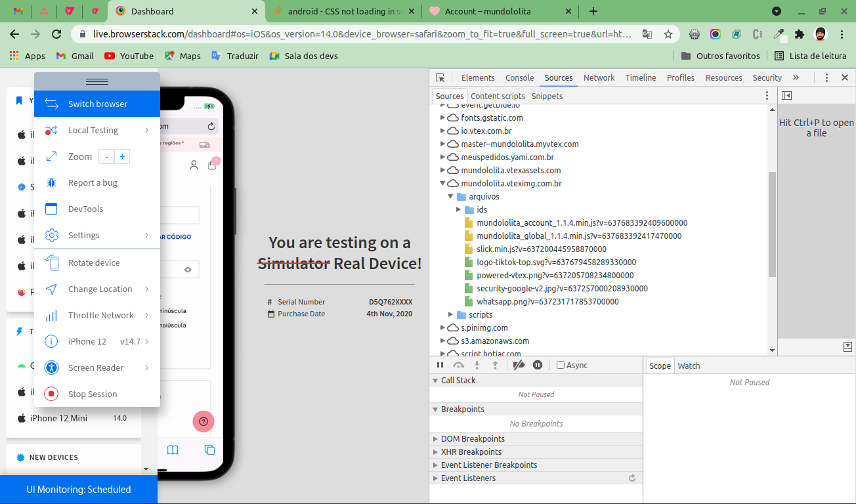Click the inspect element picker icon in DevTools
The width and height of the screenshot is (856, 504).
pos(440,77)
